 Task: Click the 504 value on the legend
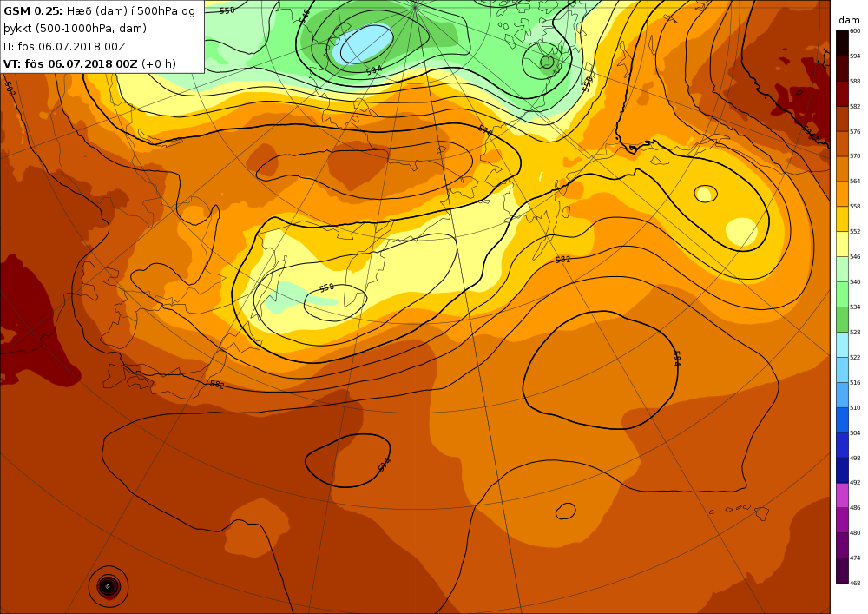pyautogui.click(x=855, y=433)
